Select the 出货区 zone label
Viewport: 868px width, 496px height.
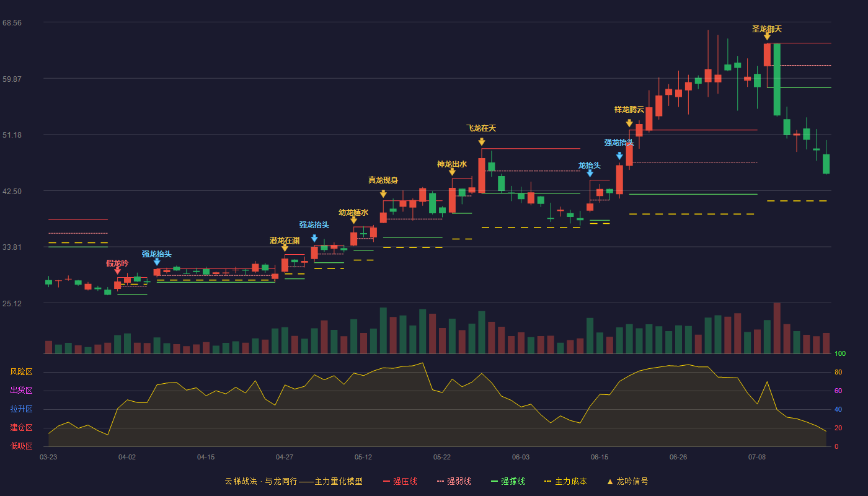pyautogui.click(x=21, y=391)
